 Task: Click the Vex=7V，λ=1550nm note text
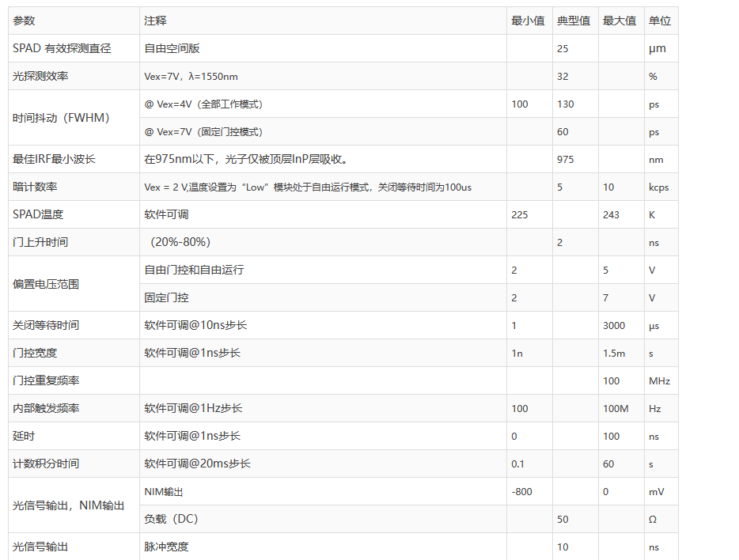coord(191,76)
